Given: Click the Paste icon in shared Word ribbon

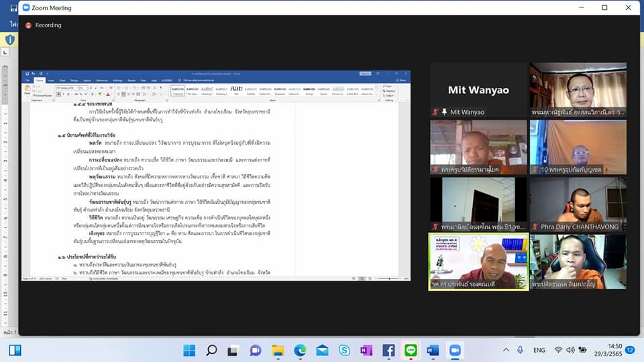Looking at the screenshot, I should point(28,88).
